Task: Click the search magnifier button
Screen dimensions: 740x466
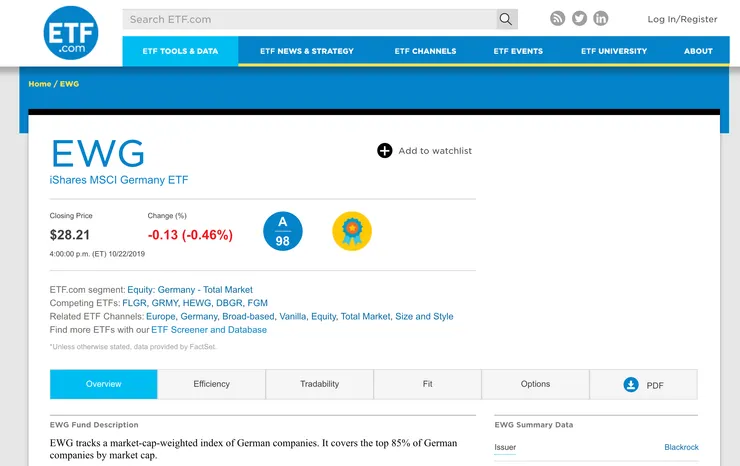Action: pos(506,19)
